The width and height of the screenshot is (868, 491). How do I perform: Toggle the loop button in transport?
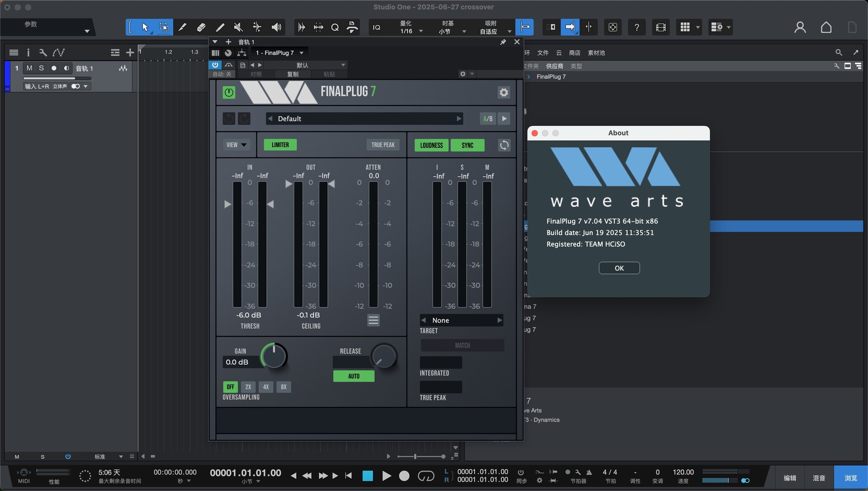(426, 476)
